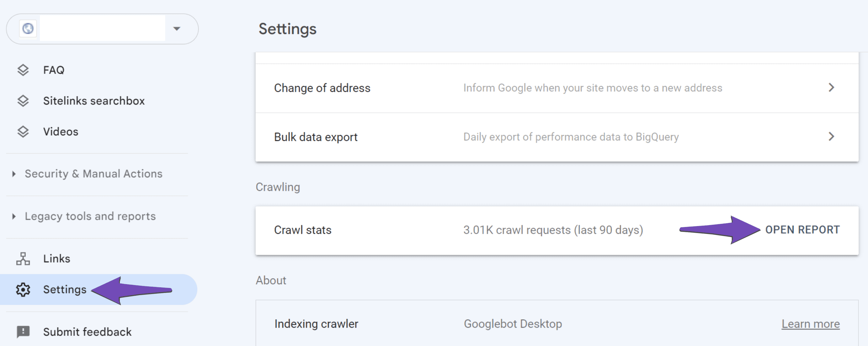Click Open Report for Crawl stats
This screenshot has height=346, width=868.
click(x=803, y=230)
